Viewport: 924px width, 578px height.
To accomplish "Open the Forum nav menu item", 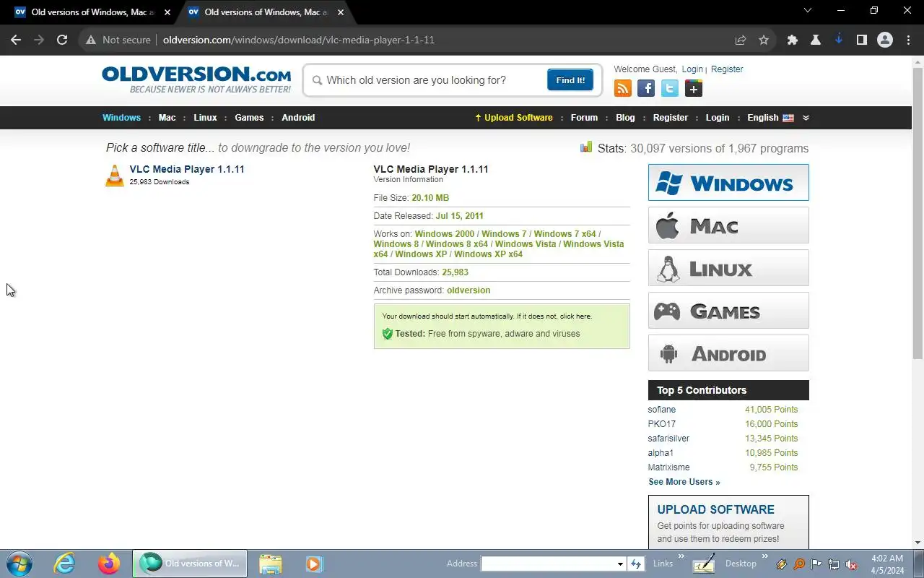I will 584,118.
